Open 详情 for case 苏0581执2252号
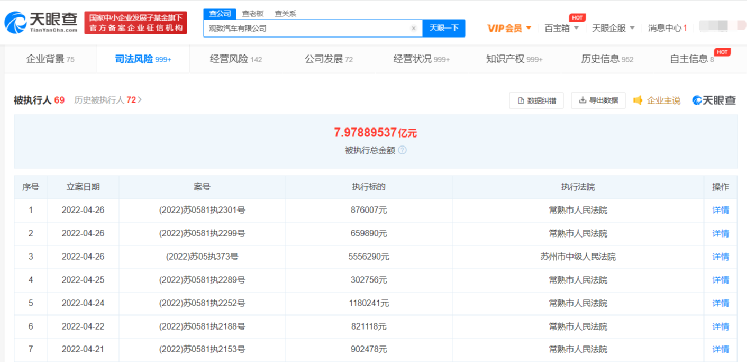This screenshot has width=747, height=362. pyautogui.click(x=721, y=303)
